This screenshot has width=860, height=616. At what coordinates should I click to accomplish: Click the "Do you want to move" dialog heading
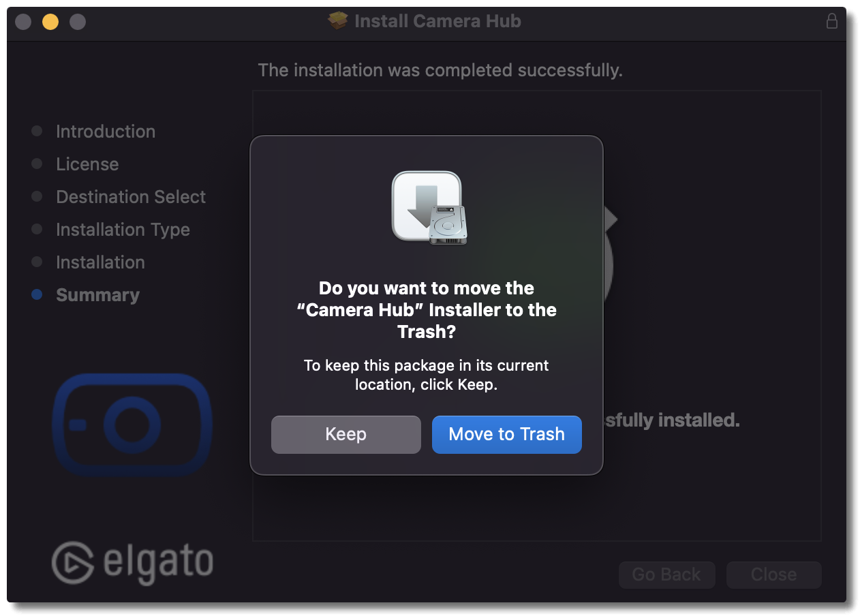click(427, 310)
